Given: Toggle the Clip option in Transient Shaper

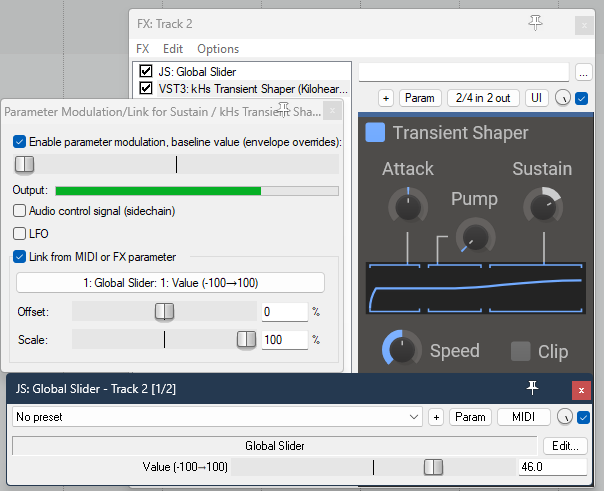Looking at the screenshot, I should click(x=521, y=351).
